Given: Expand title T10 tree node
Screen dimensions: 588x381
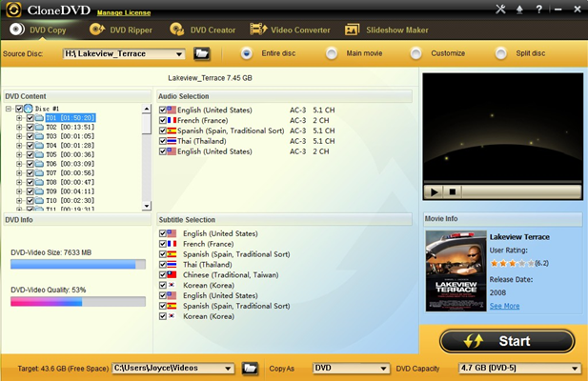Looking at the screenshot, I should point(19,200).
